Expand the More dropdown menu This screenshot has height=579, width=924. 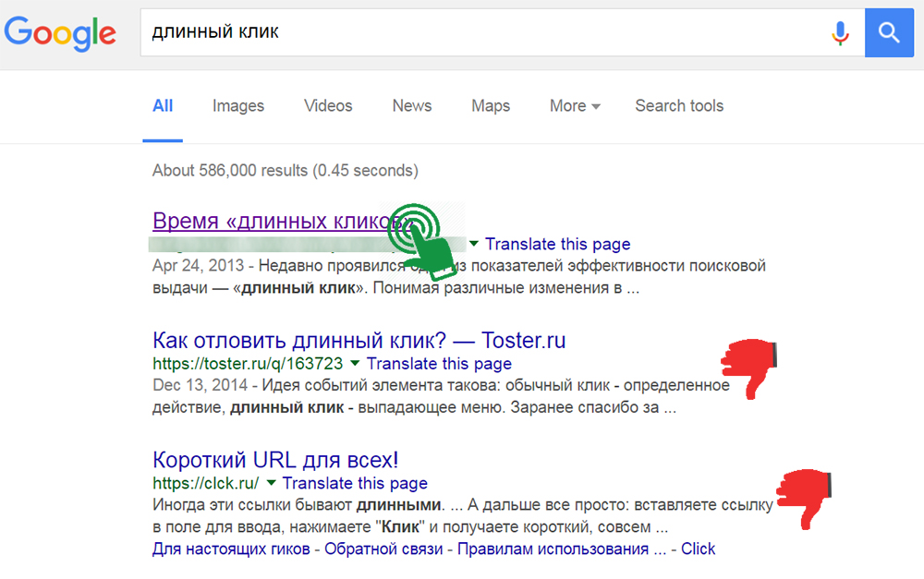click(x=575, y=106)
